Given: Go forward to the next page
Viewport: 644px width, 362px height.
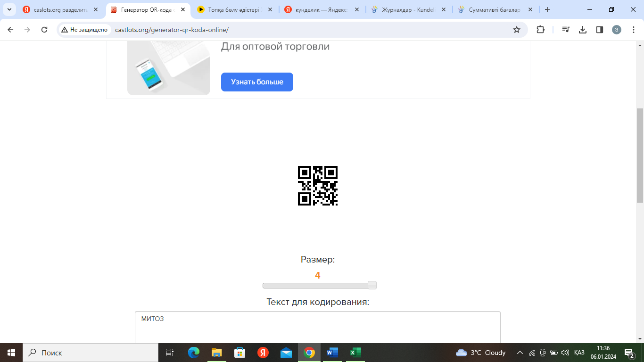Looking at the screenshot, I should 27,30.
